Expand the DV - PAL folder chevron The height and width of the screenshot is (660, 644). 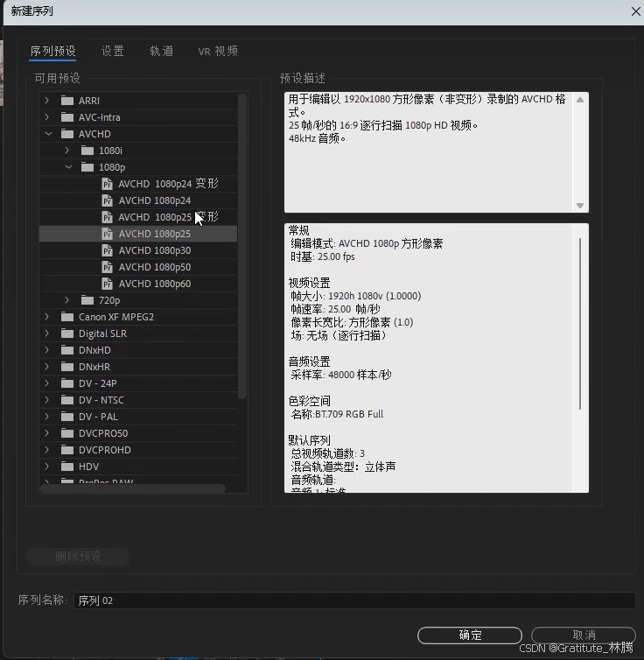tap(47, 417)
